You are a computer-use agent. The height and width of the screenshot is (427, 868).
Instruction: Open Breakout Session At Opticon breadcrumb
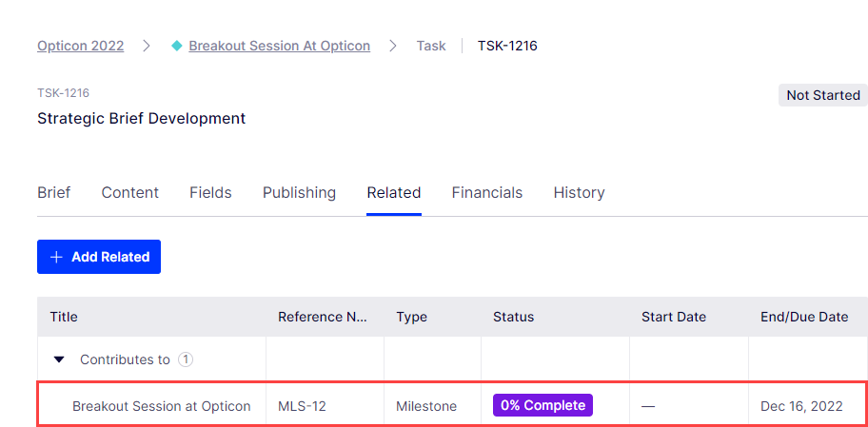pos(280,46)
